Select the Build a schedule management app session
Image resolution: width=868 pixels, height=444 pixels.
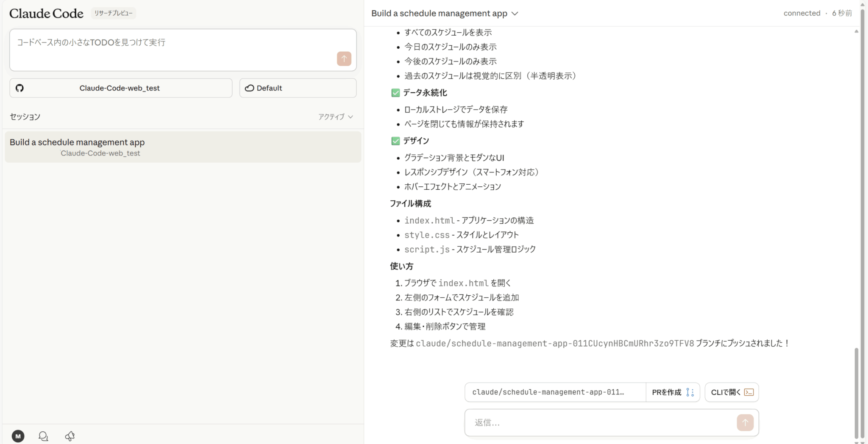[183, 147]
